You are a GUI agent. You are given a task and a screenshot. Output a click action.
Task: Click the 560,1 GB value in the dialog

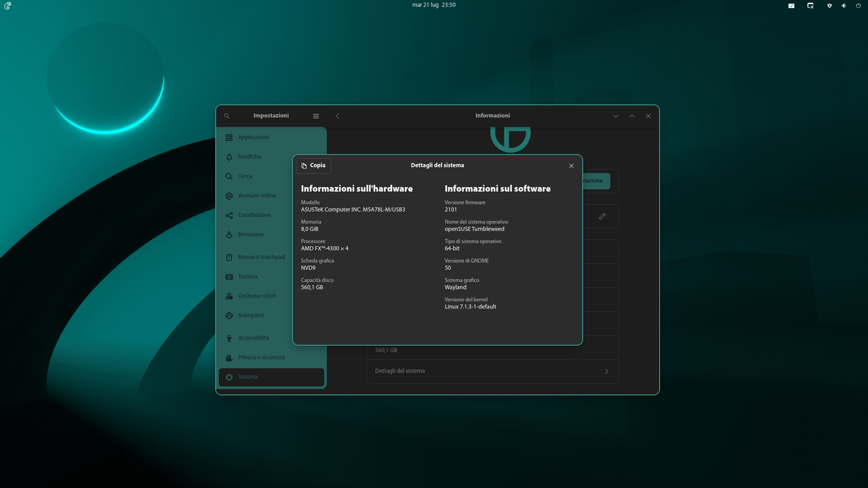(x=312, y=287)
